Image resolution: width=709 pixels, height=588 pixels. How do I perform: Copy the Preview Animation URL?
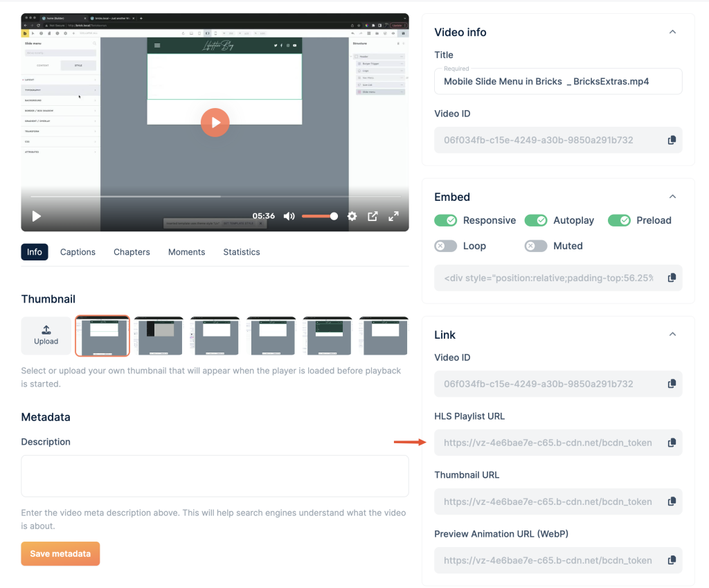(x=671, y=560)
